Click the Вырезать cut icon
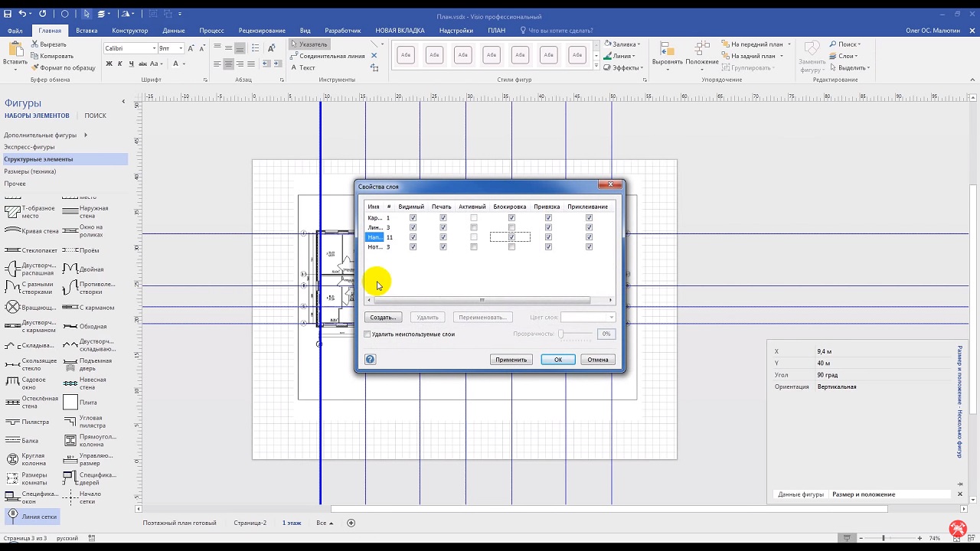 pyautogui.click(x=35, y=44)
